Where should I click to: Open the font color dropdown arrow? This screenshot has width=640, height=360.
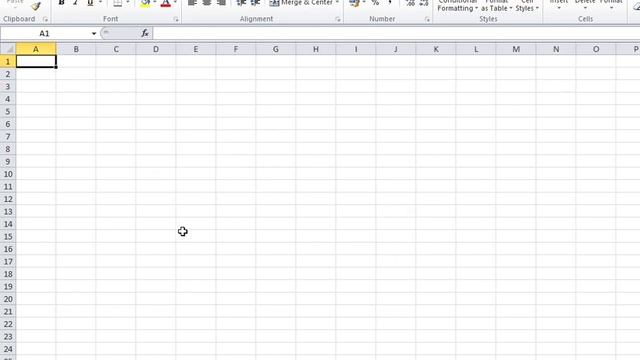coord(176,3)
